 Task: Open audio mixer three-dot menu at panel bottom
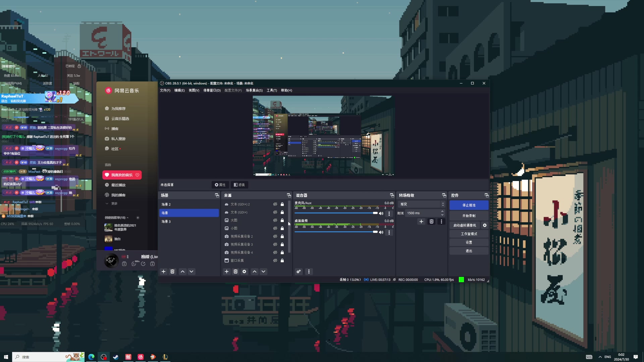coord(309,271)
